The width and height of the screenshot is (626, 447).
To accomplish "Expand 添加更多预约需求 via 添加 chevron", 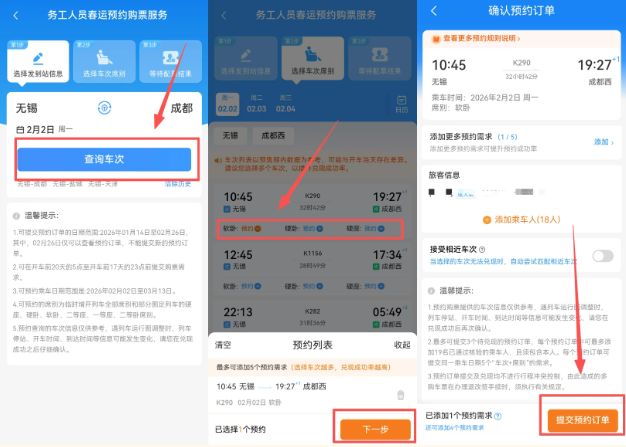I will tap(604, 142).
